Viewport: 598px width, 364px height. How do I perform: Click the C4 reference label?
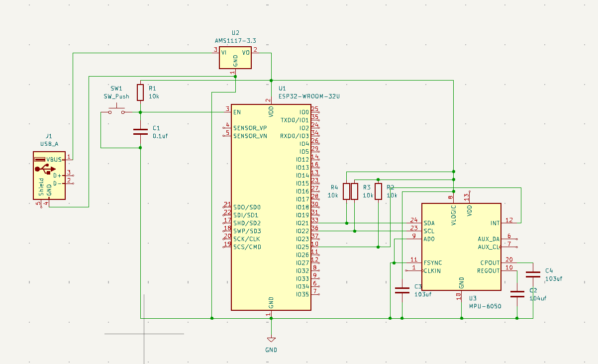tap(549, 271)
